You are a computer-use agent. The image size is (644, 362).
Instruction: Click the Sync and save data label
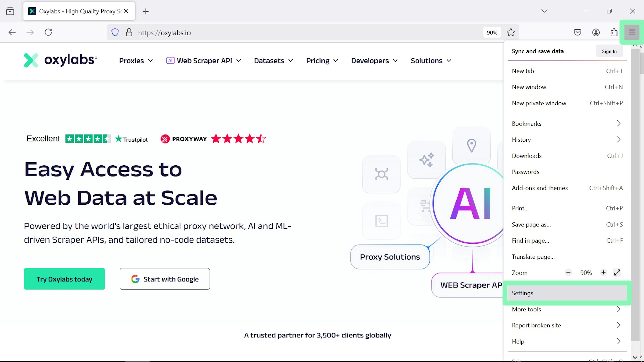tap(538, 51)
